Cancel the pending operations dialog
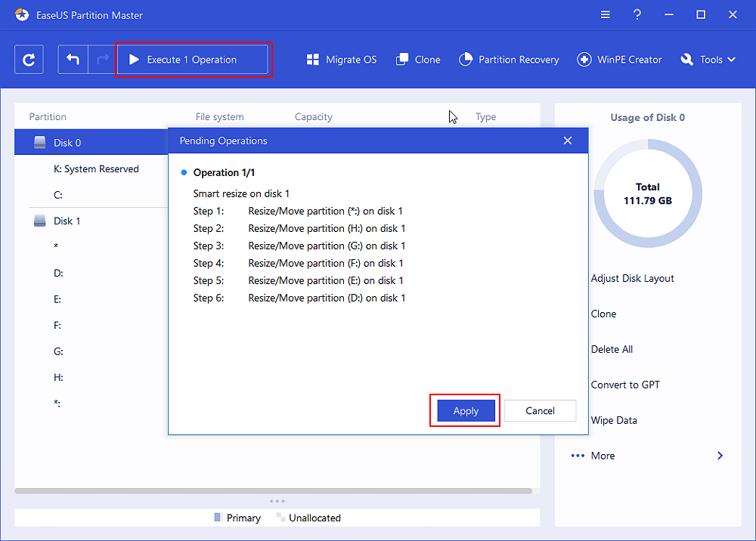756x541 pixels. click(540, 411)
